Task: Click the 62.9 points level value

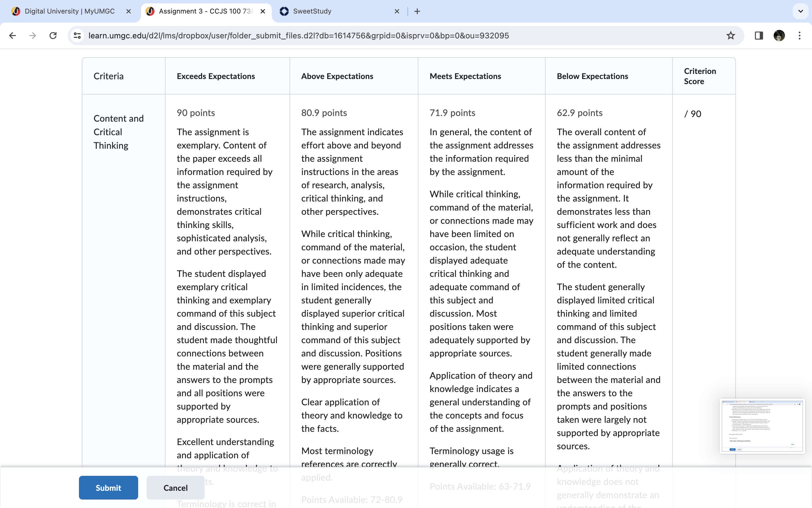Action: point(579,113)
